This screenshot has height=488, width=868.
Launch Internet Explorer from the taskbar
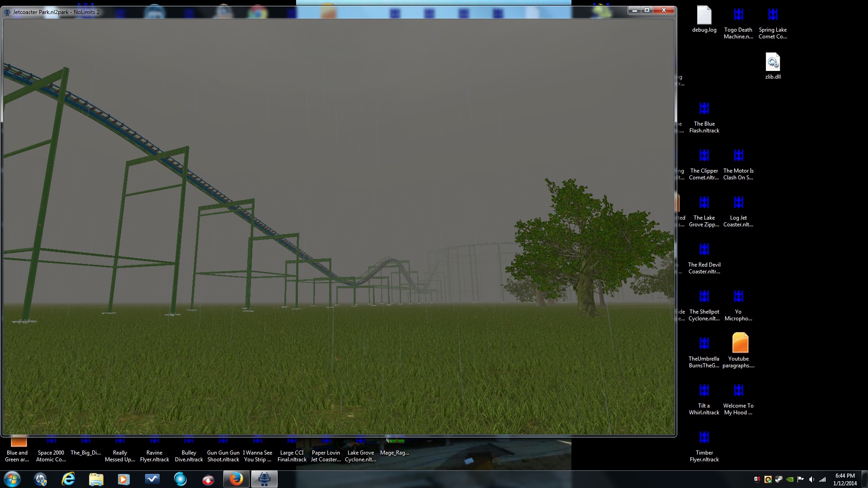coord(68,479)
